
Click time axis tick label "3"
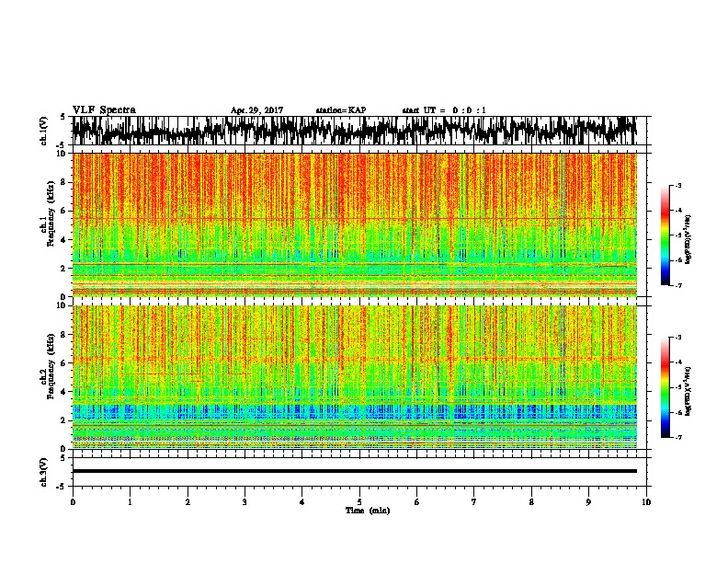(x=245, y=502)
